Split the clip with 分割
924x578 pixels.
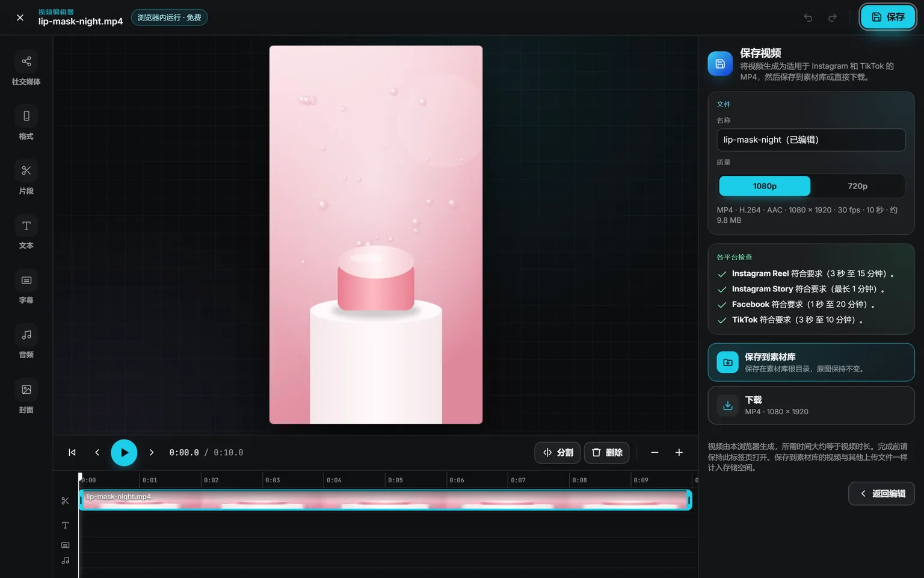point(558,453)
